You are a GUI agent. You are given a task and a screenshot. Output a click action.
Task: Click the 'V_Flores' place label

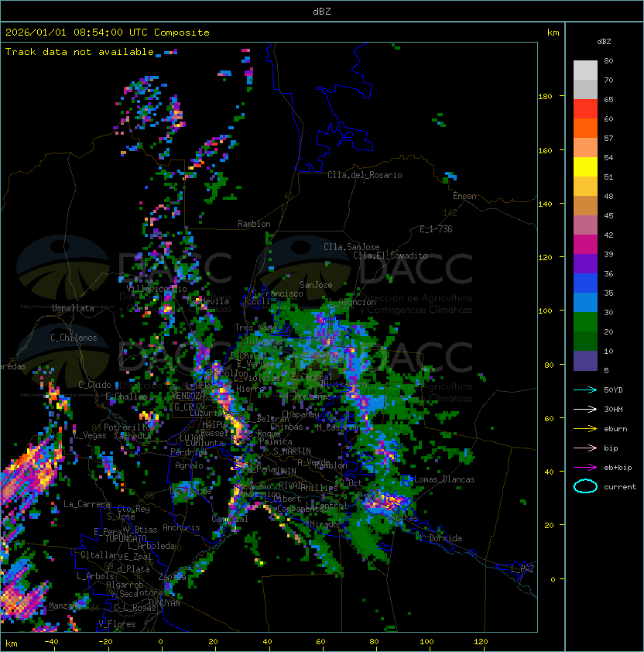pyautogui.click(x=117, y=624)
